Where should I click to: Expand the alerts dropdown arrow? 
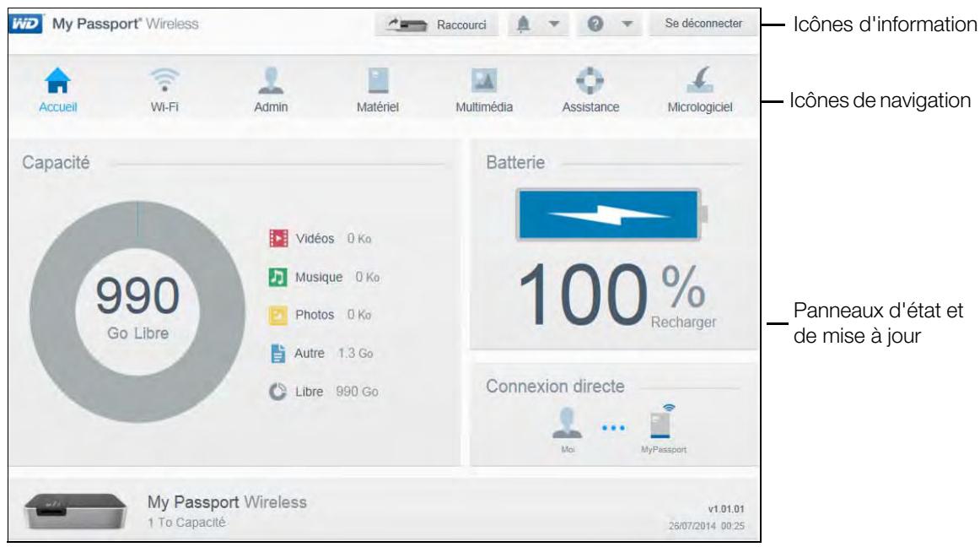pyautogui.click(x=554, y=24)
